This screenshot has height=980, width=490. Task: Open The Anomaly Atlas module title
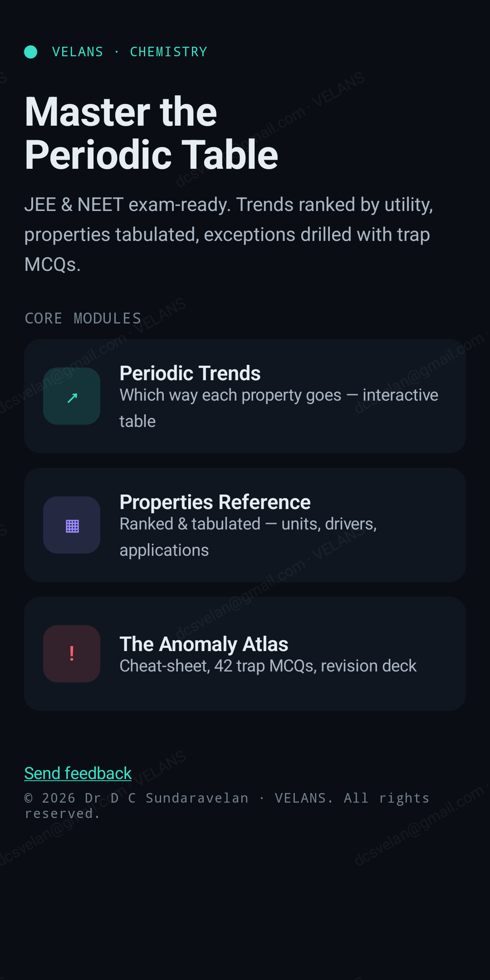(x=204, y=644)
